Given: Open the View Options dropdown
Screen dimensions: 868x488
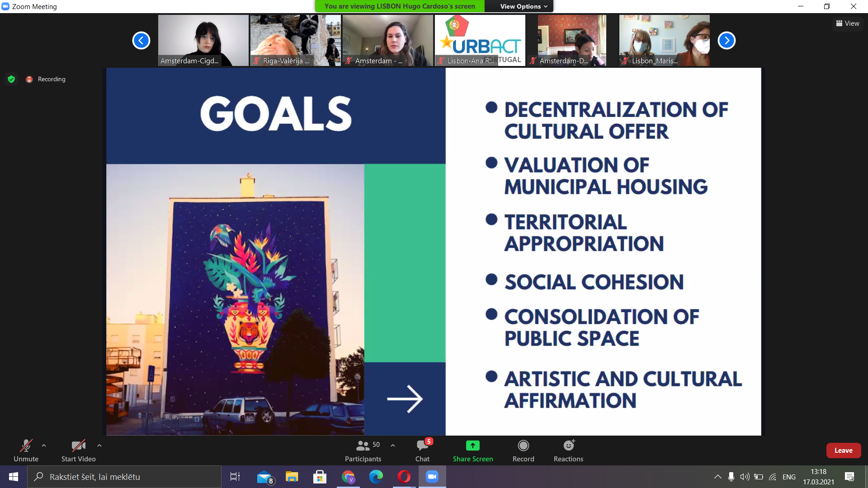Looking at the screenshot, I should (524, 6).
